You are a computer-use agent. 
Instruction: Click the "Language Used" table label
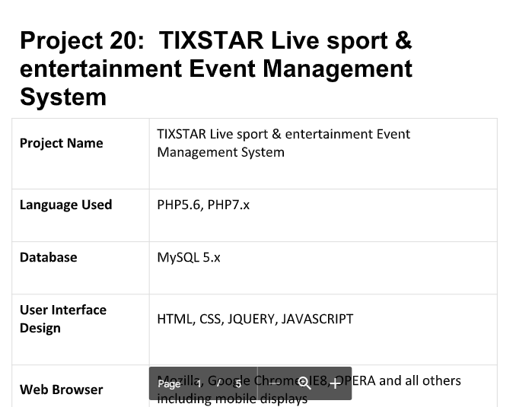coord(65,205)
